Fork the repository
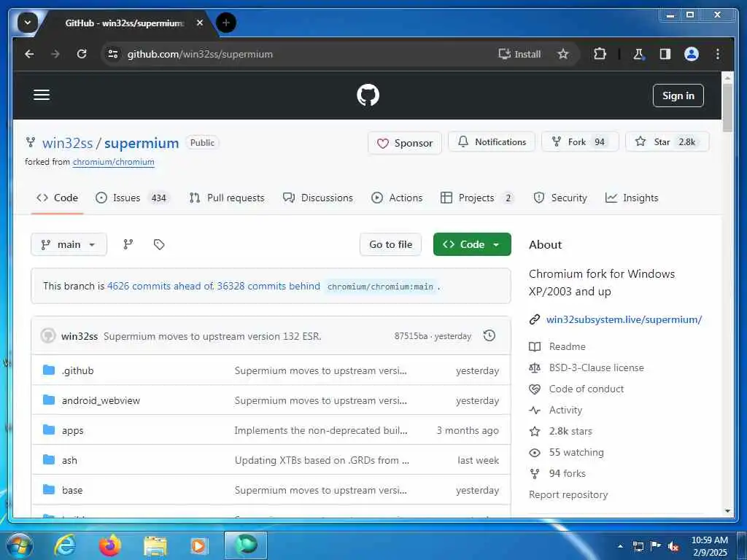Viewport: 747px width, 560px height. click(580, 142)
